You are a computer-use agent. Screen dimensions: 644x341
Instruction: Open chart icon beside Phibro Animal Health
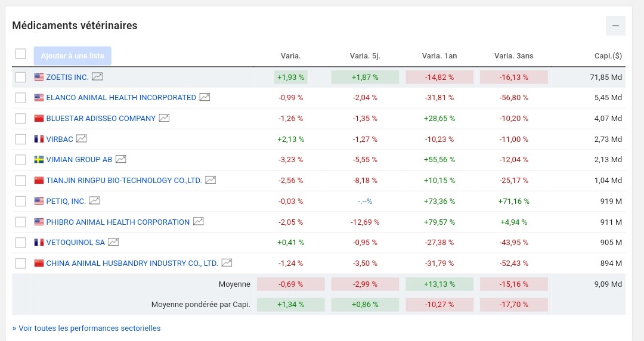[x=199, y=221]
